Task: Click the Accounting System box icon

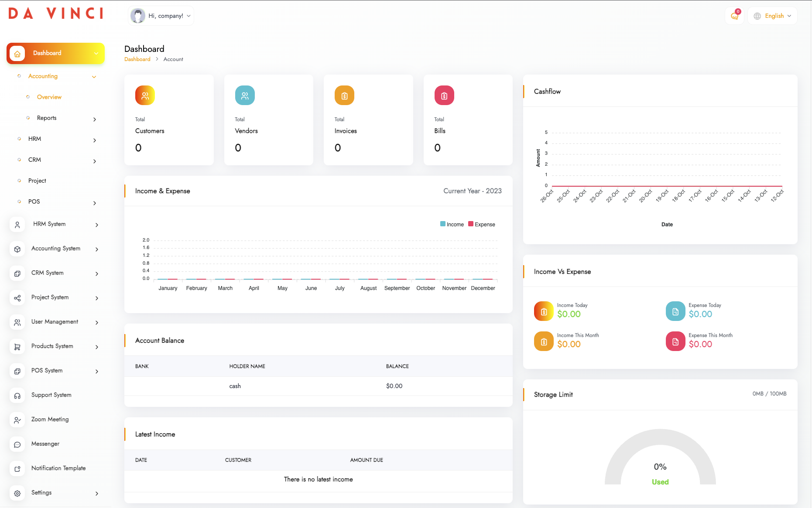Action: (x=17, y=249)
